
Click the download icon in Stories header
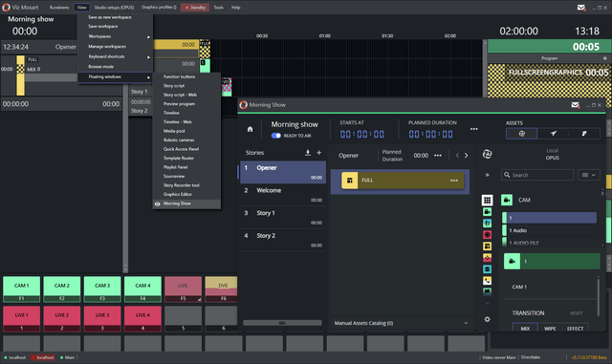click(308, 153)
